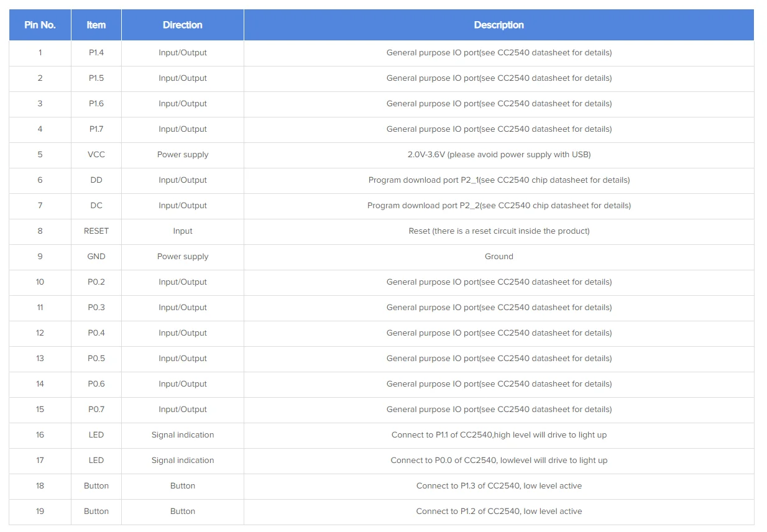This screenshot has height=532, width=767.
Task: Click the "2.0V-3.6V" power supply description
Action: point(499,155)
